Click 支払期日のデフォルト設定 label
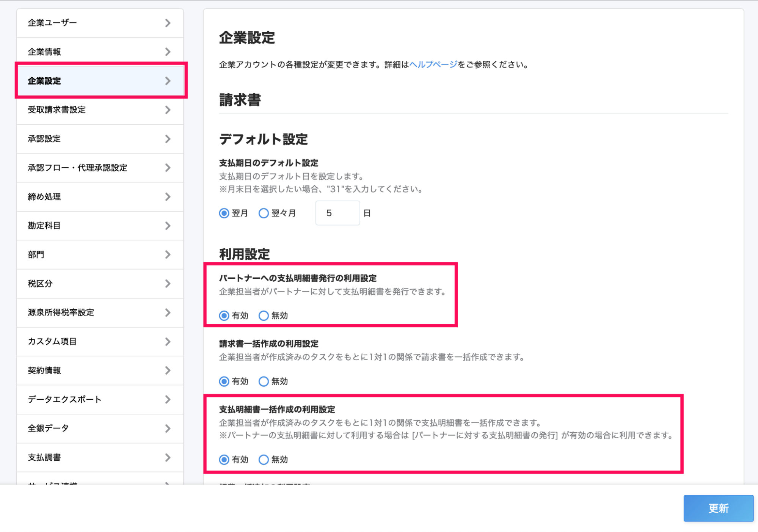The width and height of the screenshot is (758, 532). pyautogui.click(x=268, y=163)
